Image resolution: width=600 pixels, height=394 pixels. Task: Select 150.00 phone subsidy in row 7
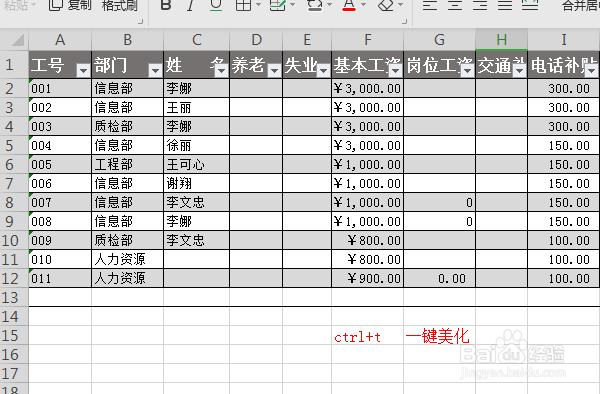coord(563,183)
